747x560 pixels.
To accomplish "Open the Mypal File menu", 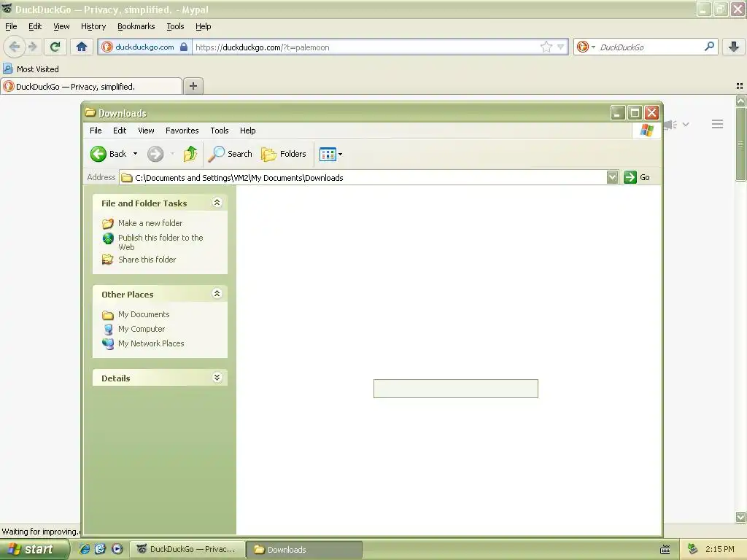I will coord(11,26).
